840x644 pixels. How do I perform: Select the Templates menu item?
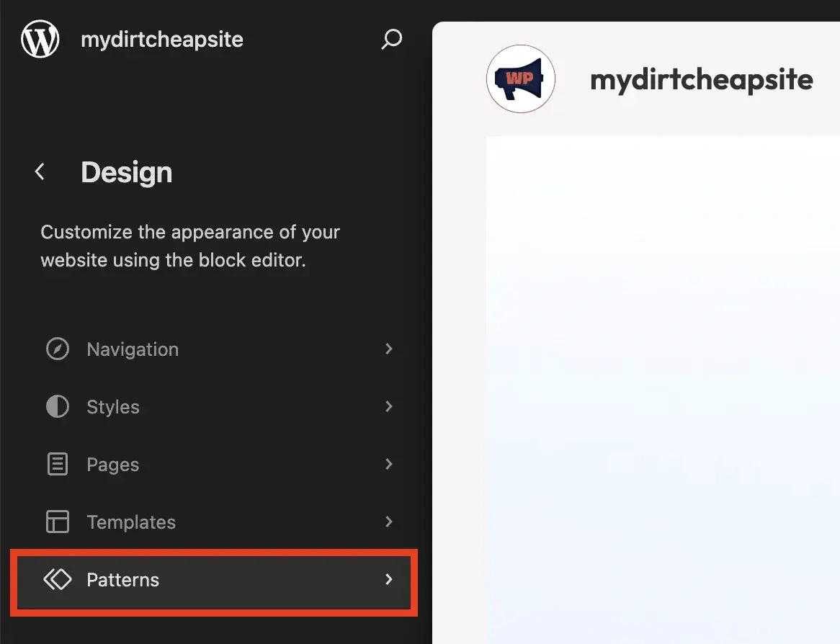(x=131, y=522)
